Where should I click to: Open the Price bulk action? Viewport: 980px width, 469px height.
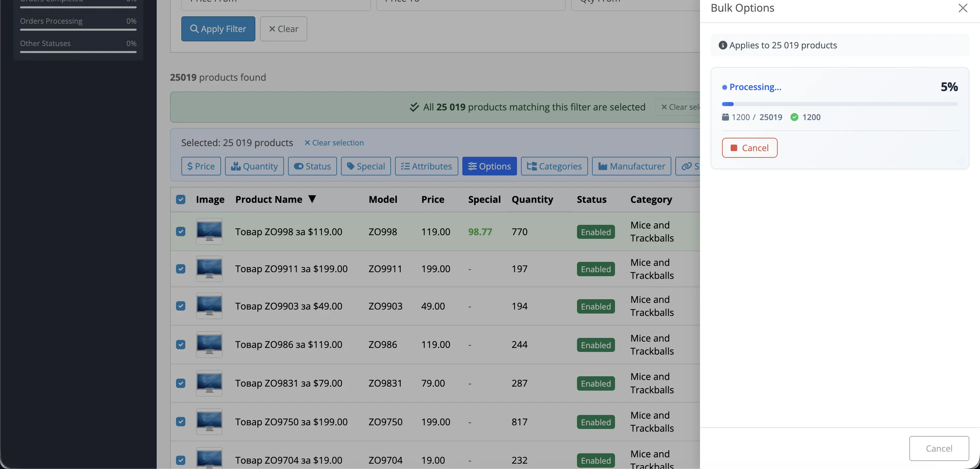pyautogui.click(x=201, y=166)
